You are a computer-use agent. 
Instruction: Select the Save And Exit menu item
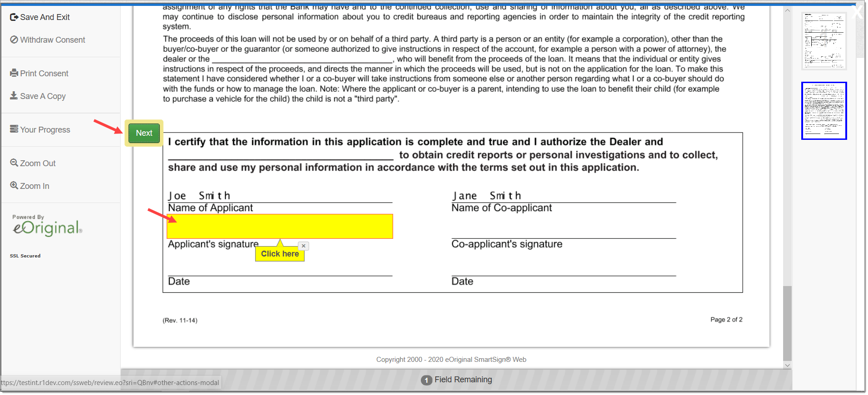pyautogui.click(x=40, y=17)
